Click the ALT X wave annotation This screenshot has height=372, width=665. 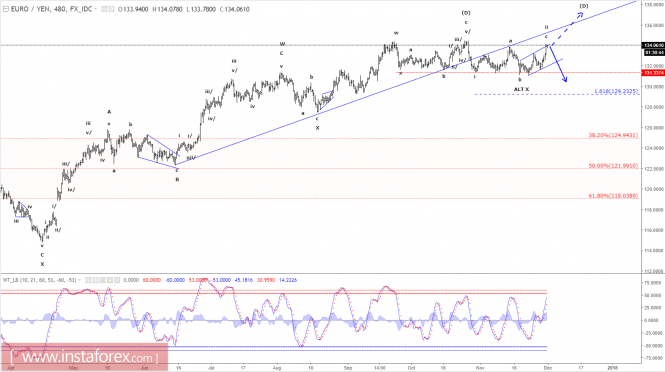click(x=521, y=89)
